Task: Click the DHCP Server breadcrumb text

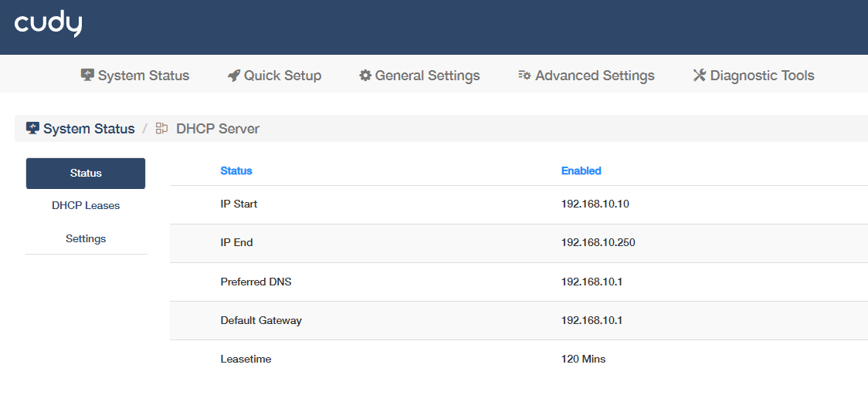Action: [x=218, y=129]
